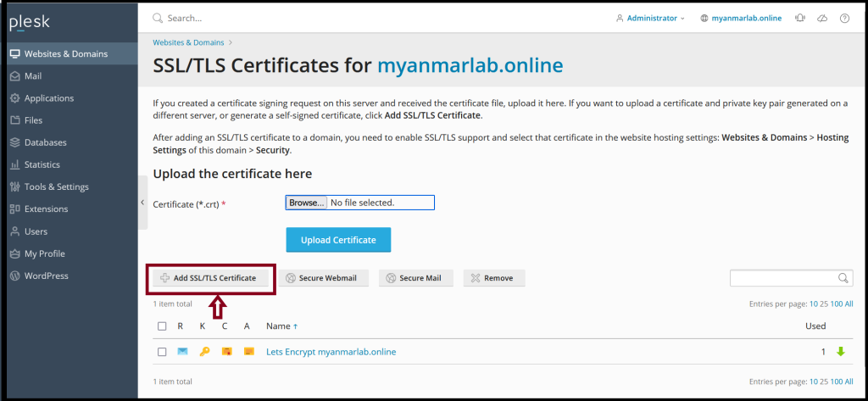Click the Upload Certificate button
The image size is (868, 401).
click(x=338, y=240)
